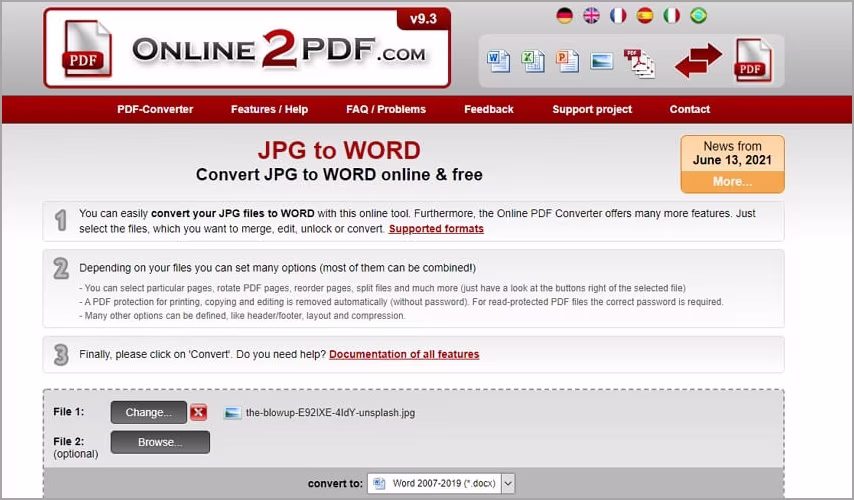Open Support project page

tap(592, 109)
